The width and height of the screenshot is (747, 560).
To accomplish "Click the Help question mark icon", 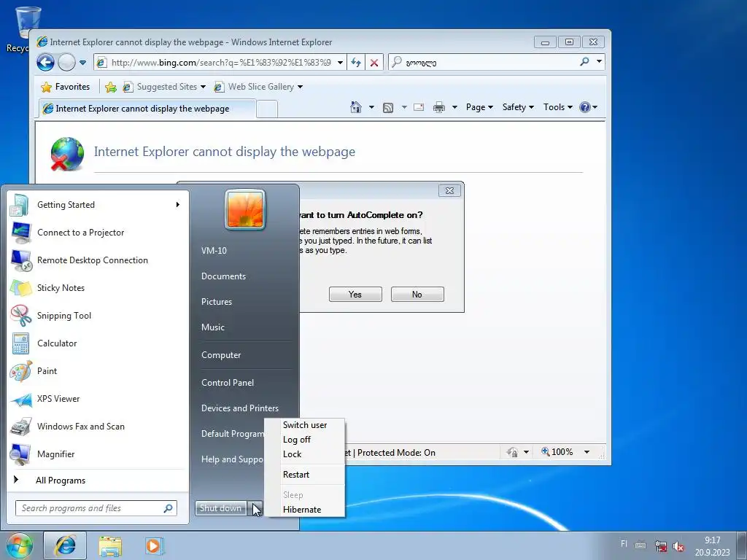I will click(585, 107).
